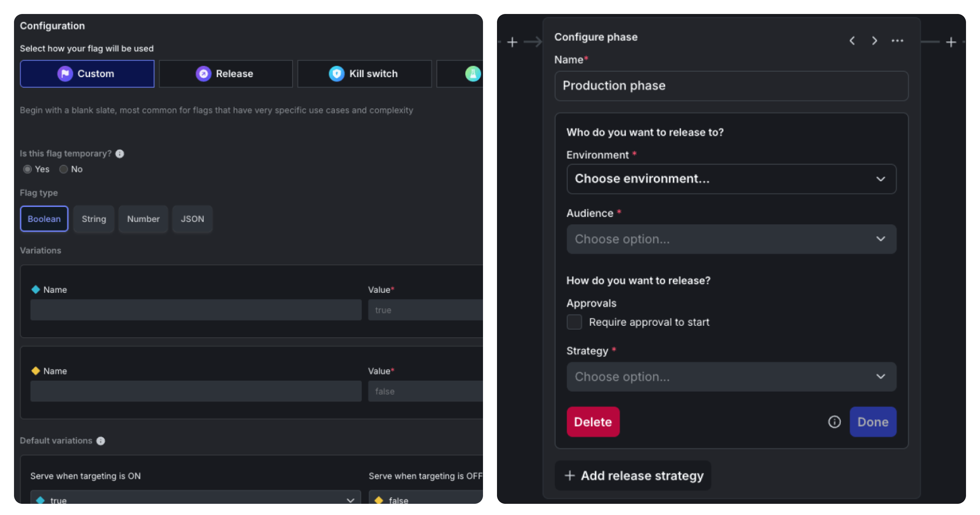Click the 'Begin with a blank slate' description text
This screenshot has width=980, height=515.
(216, 110)
